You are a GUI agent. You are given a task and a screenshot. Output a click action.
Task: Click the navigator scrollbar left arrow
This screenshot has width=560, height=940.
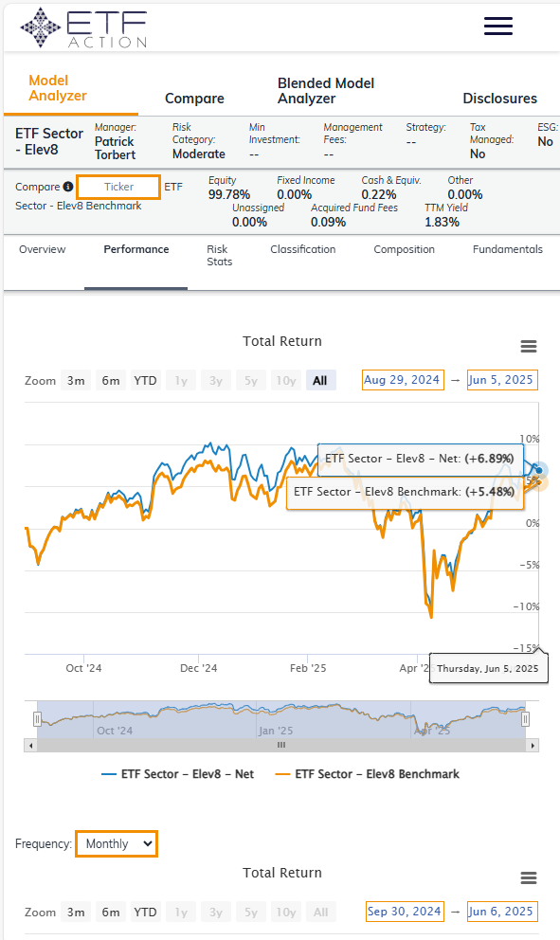[x=30, y=746]
